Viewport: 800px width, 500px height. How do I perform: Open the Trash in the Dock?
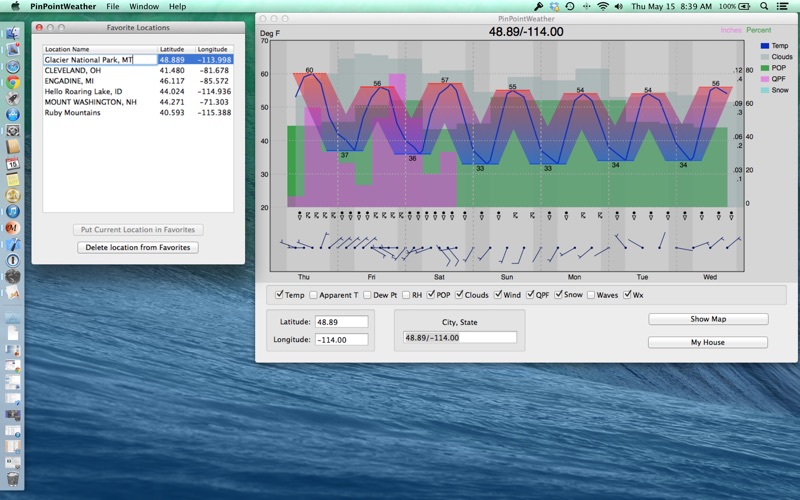point(13,479)
